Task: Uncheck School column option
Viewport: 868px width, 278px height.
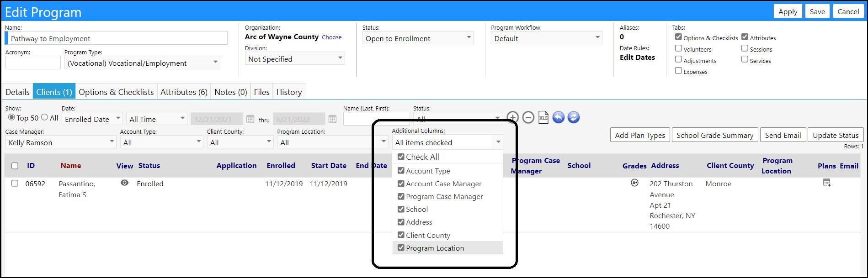Action: click(401, 209)
